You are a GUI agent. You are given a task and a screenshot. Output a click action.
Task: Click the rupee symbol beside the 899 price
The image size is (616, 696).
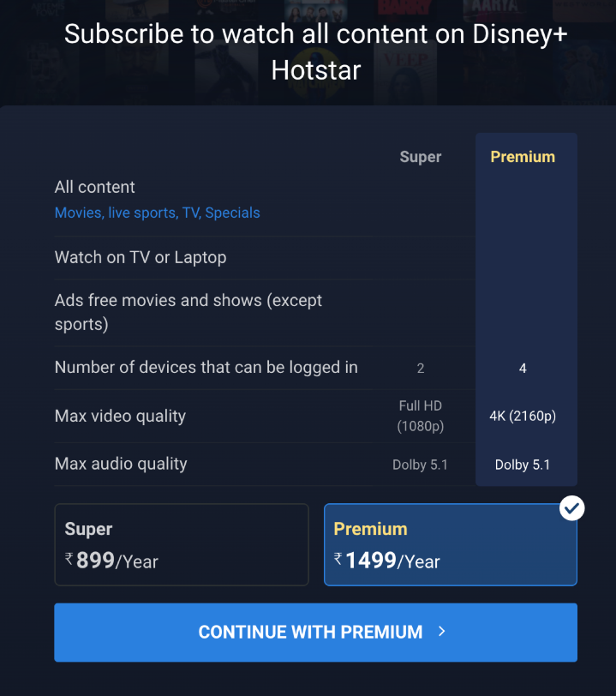69,558
